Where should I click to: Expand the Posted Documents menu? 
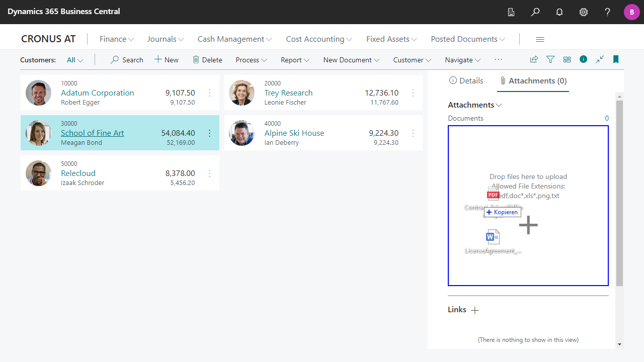point(468,39)
